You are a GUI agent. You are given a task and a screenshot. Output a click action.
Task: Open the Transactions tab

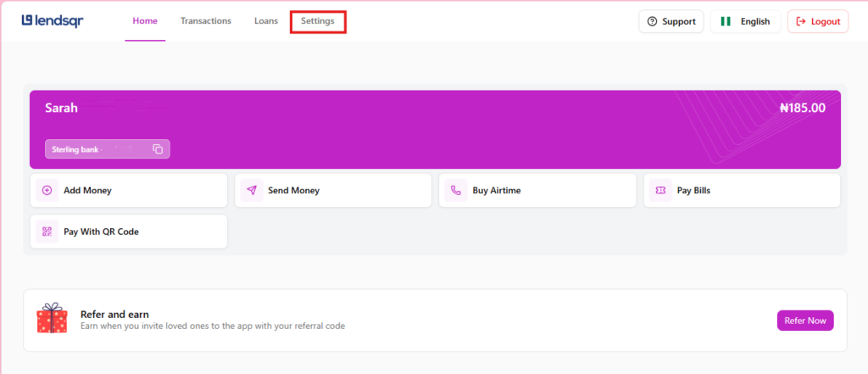(205, 21)
